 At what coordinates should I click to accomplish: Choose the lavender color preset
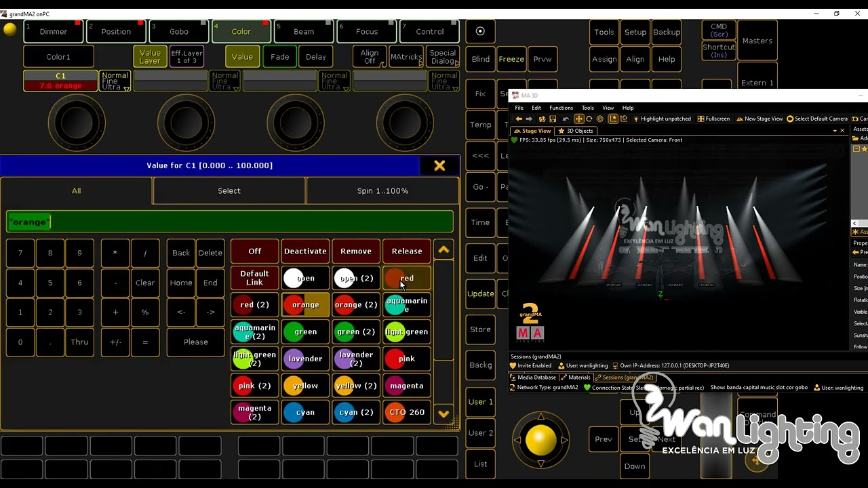pyautogui.click(x=305, y=359)
